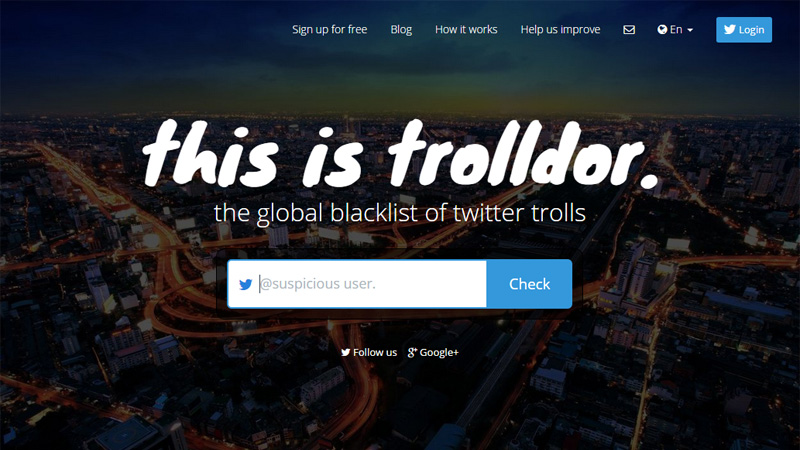This screenshot has width=800, height=450.
Task: Log in with the Login button
Action: (x=744, y=30)
